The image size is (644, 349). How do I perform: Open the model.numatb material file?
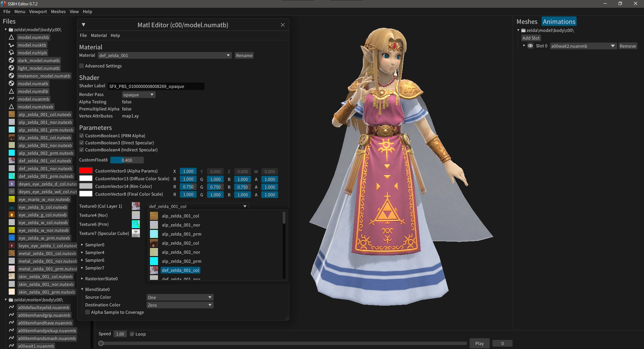pyautogui.click(x=33, y=84)
